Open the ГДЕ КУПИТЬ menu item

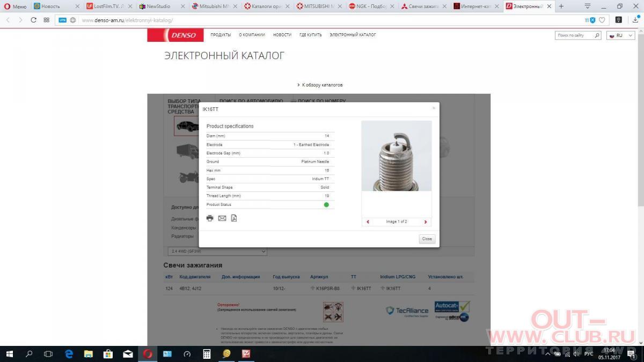(311, 35)
